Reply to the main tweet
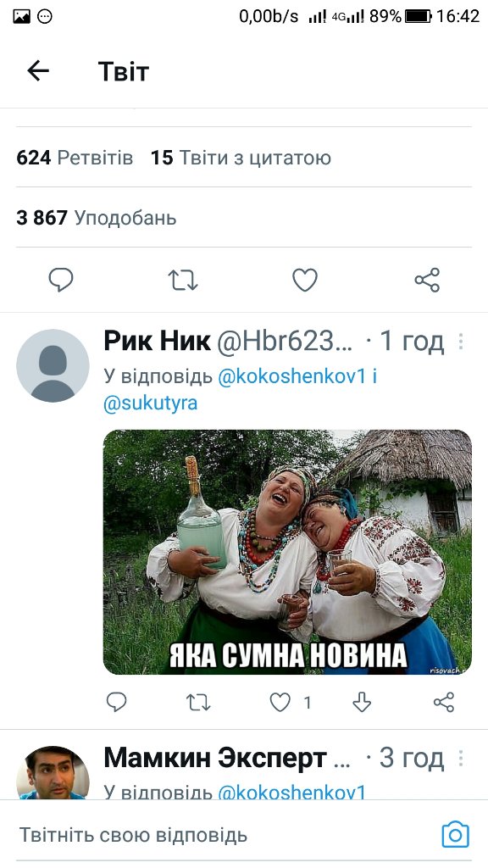Image resolution: width=488 pixels, height=868 pixels. (x=61, y=280)
